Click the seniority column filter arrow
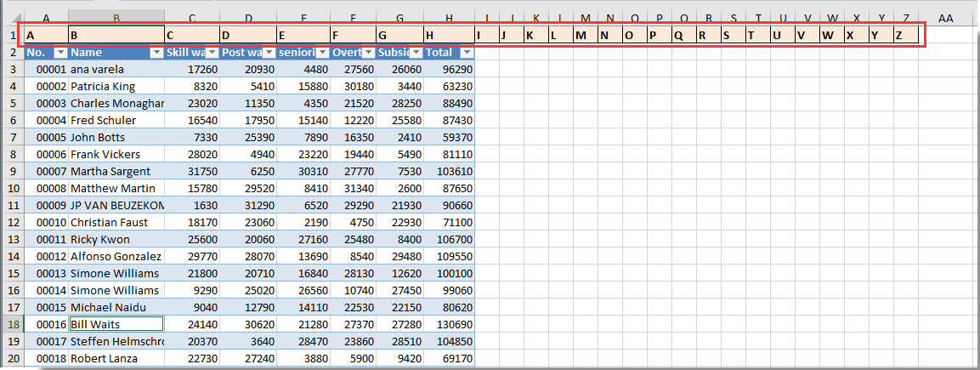980x370 pixels. [323, 53]
